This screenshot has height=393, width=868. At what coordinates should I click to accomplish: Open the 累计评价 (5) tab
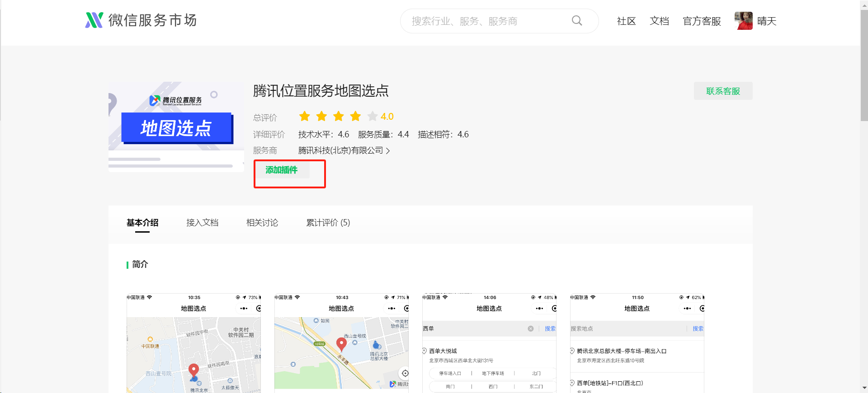click(x=328, y=223)
